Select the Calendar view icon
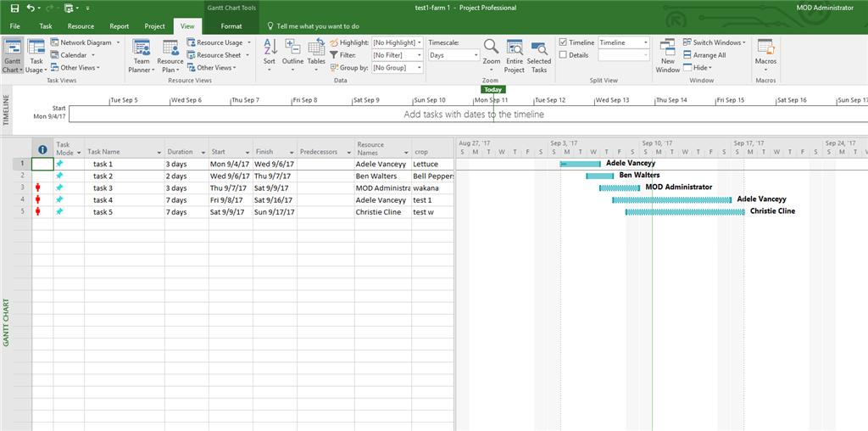This screenshot has width=868, height=431. (x=55, y=55)
